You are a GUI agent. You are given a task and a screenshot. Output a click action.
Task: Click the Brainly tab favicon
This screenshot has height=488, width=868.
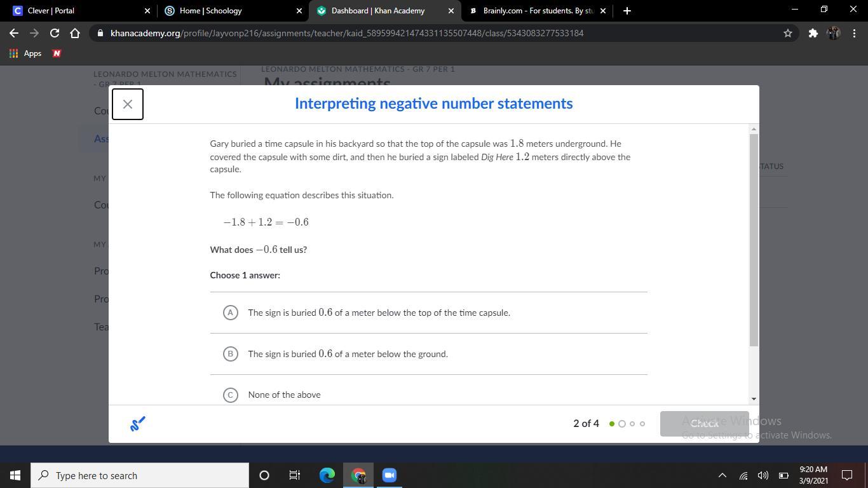click(473, 11)
